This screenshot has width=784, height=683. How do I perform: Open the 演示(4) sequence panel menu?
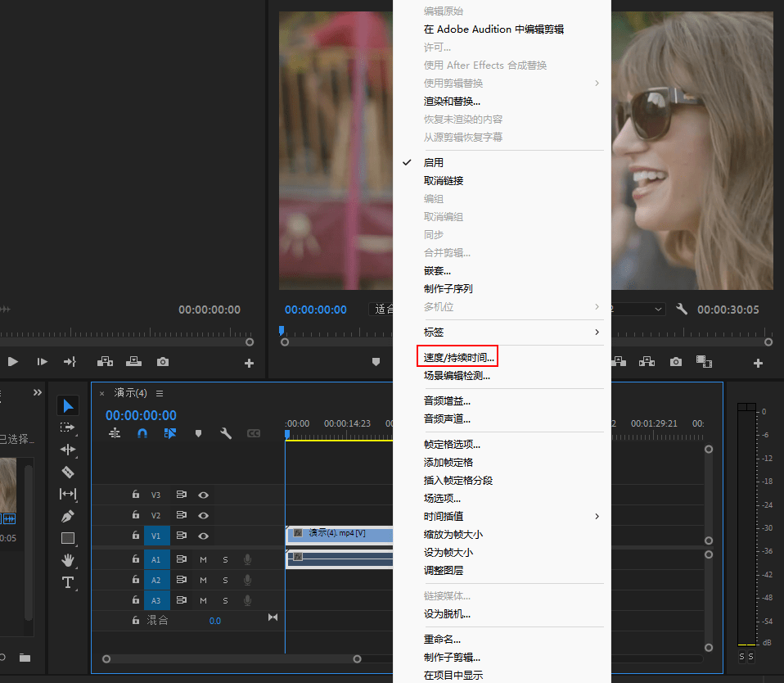click(160, 394)
